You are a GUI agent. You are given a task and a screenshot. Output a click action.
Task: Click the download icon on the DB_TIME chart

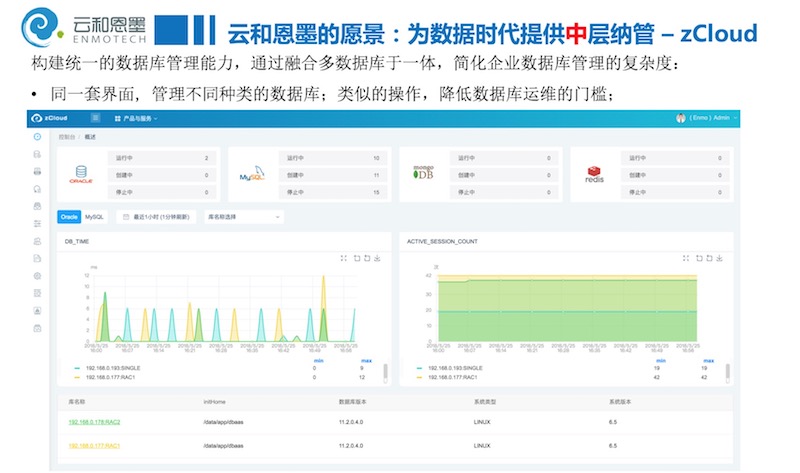(x=377, y=257)
